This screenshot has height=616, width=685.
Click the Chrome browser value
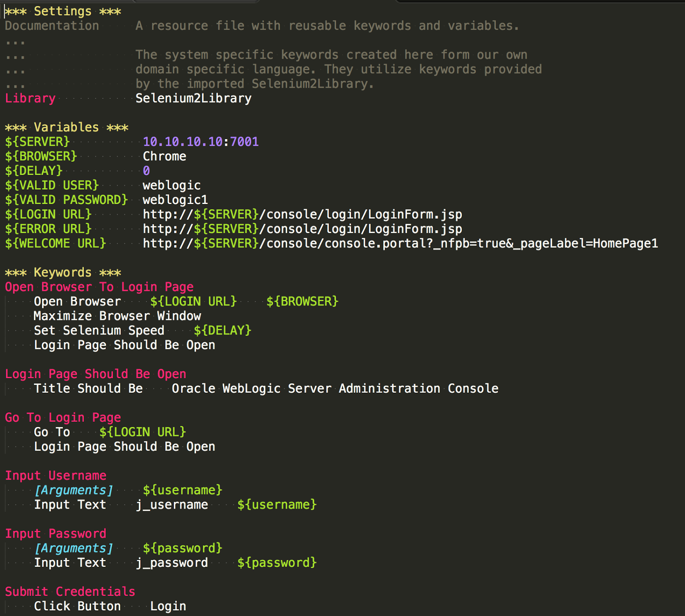coord(164,156)
